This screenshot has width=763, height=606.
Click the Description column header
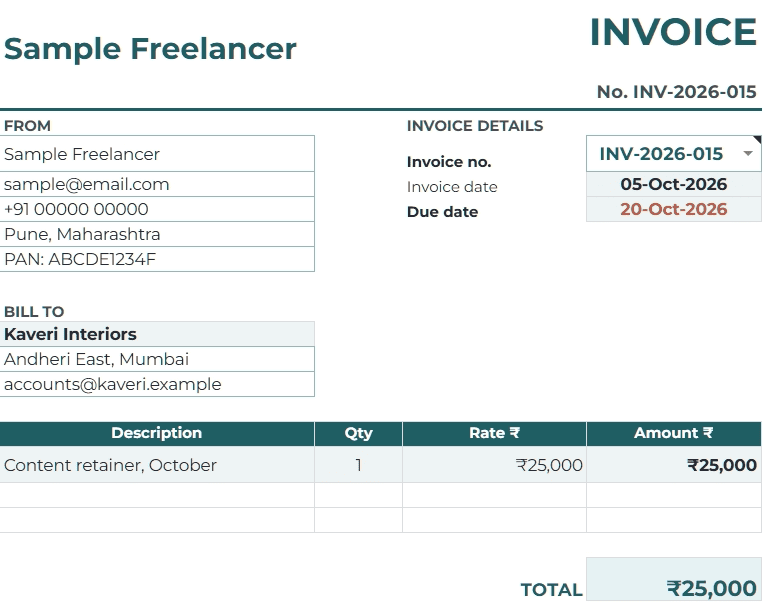[157, 434]
